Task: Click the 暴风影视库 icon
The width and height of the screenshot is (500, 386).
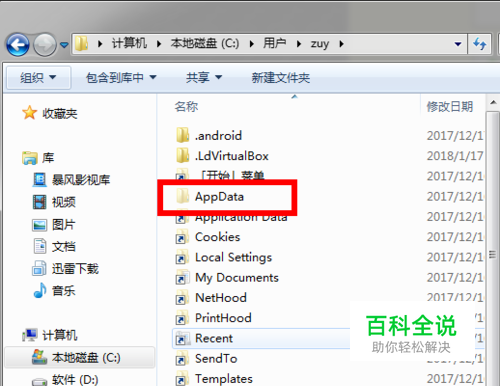Action: coord(40,180)
